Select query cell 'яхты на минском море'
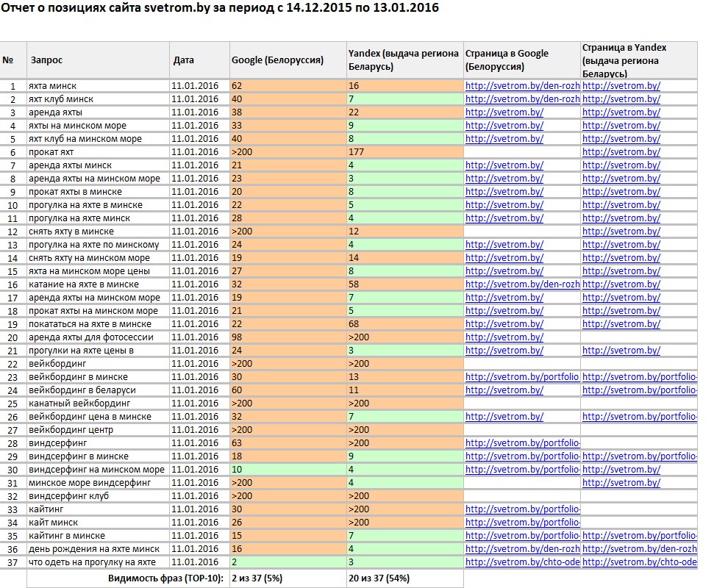Viewport: 714px width, 588px height. tap(98, 125)
